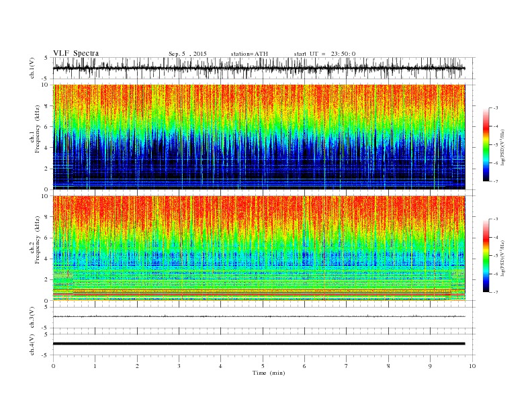Click the ch.1 voltage waveform trace

(259, 68)
